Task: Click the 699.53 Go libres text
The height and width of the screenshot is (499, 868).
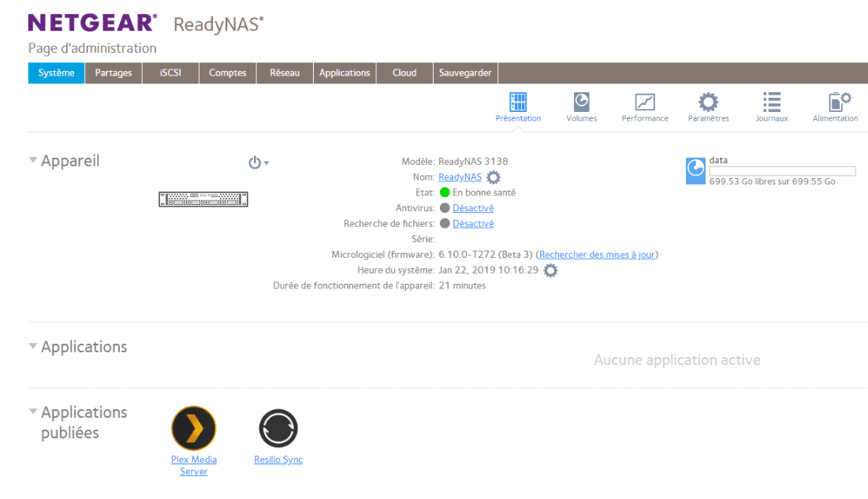Action: point(773,181)
